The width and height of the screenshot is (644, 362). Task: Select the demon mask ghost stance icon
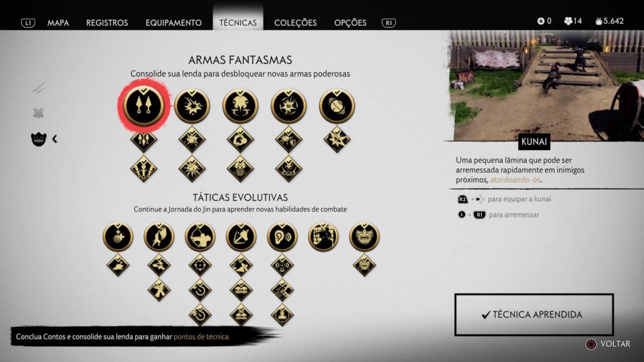(364, 236)
